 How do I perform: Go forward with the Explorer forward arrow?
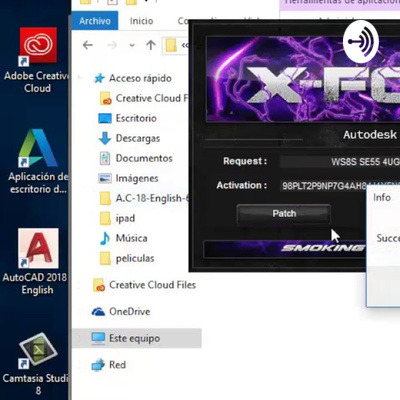[112, 45]
